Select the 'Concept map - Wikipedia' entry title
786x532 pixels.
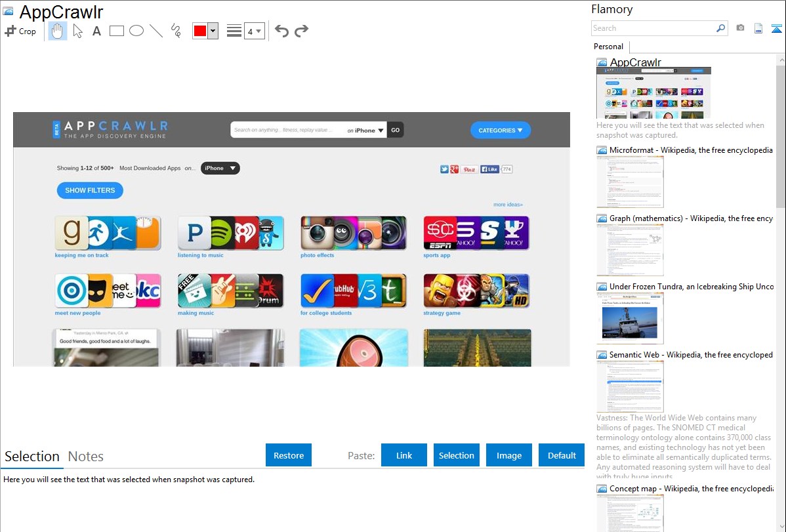(692, 489)
